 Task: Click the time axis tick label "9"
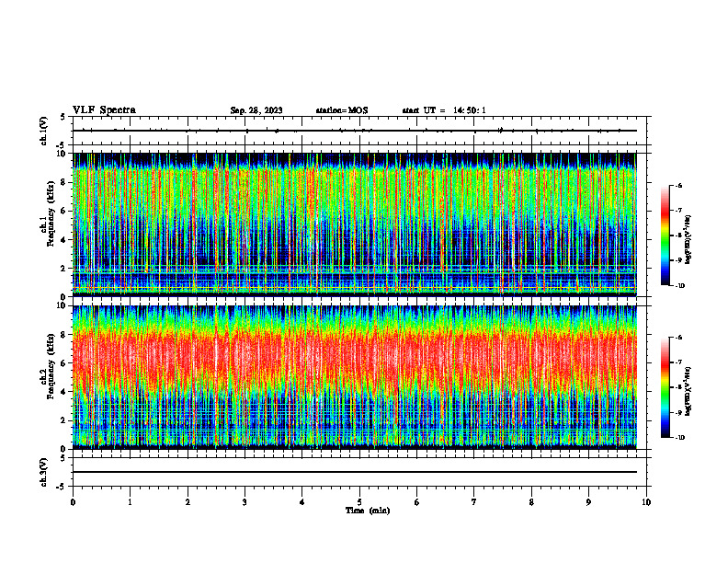(588, 502)
